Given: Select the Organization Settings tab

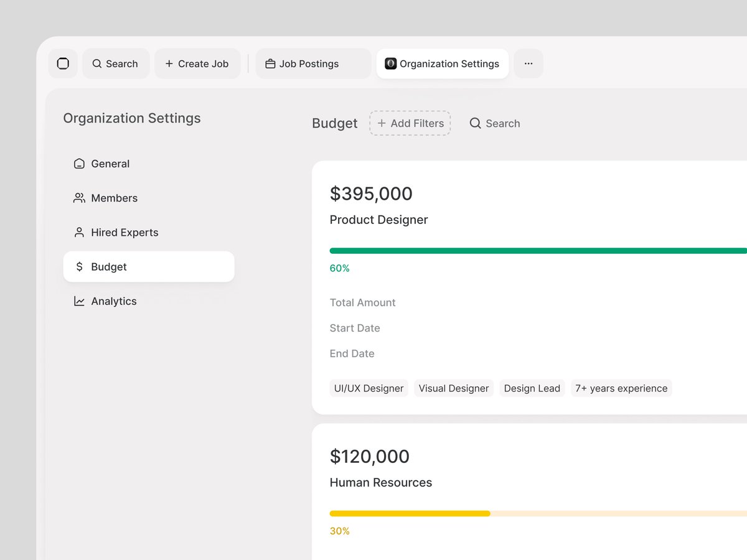Looking at the screenshot, I should 443,63.
